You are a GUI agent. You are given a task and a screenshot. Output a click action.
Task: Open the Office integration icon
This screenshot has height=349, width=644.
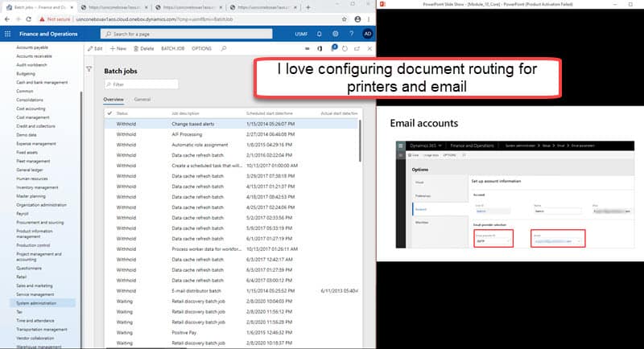tap(320, 48)
